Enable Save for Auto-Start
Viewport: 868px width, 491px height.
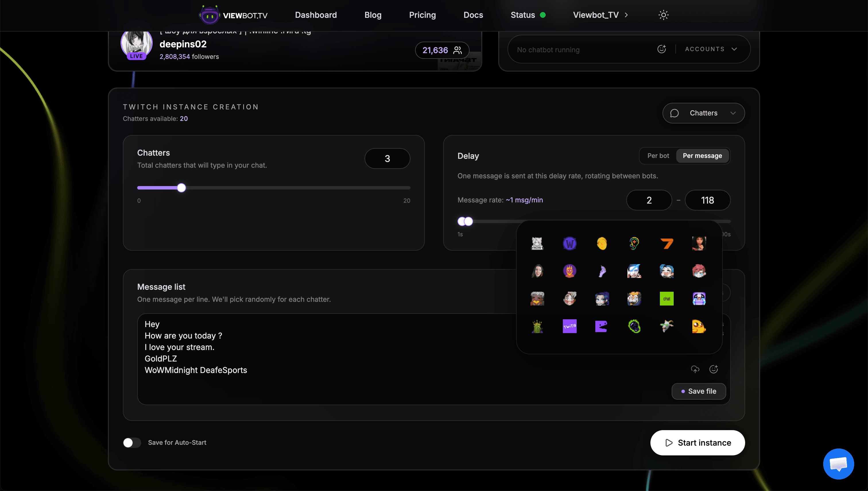[132, 442]
